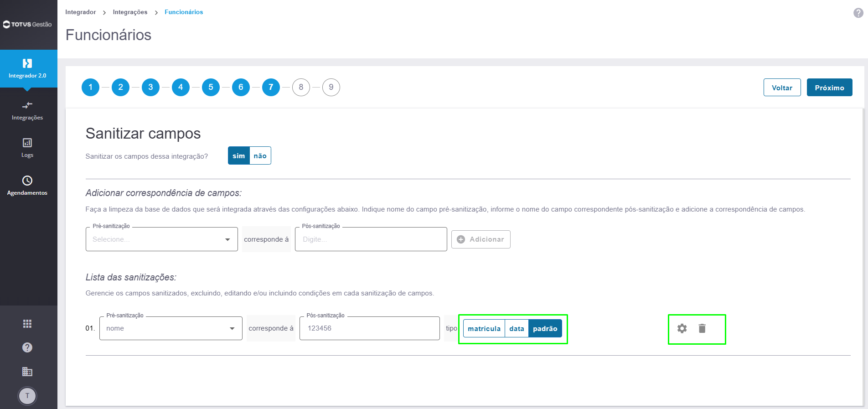Click the TOTUS Gestão logo

[x=27, y=24]
